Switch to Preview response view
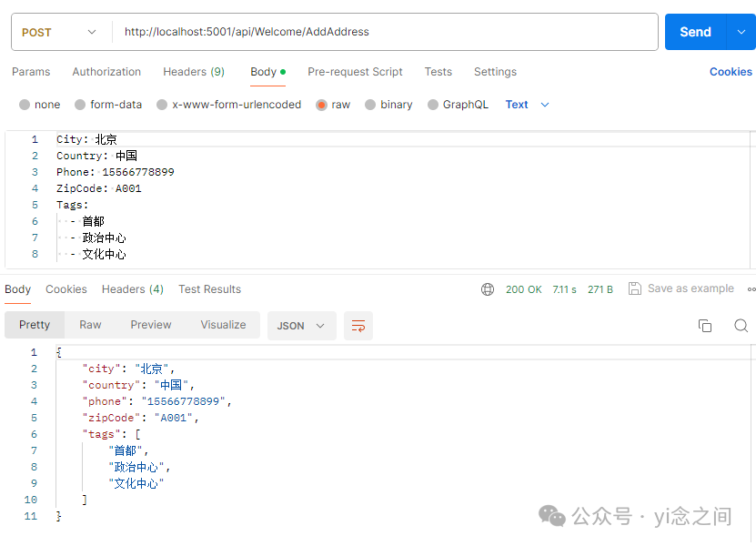The image size is (756, 546). click(x=151, y=325)
